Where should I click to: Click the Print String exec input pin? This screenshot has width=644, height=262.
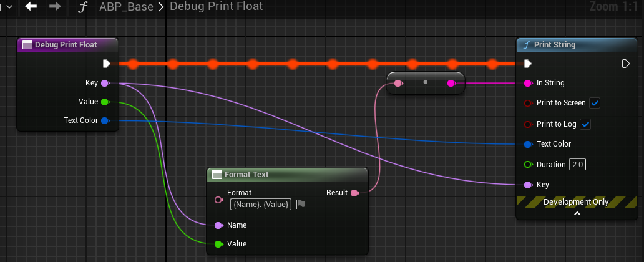pos(528,64)
